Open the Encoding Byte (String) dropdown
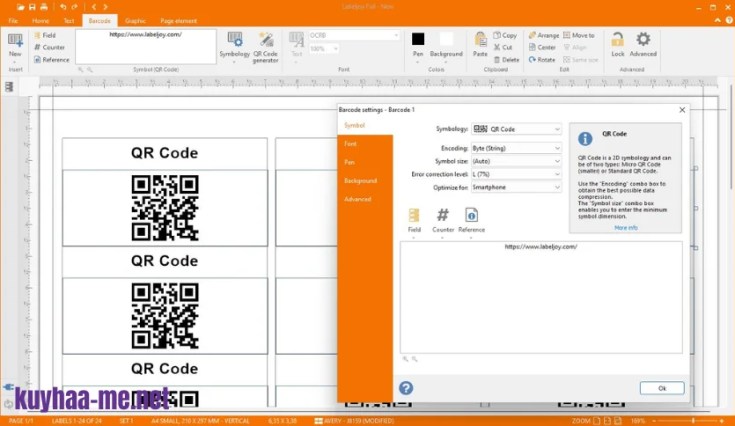The height and width of the screenshot is (426, 735). tap(516, 148)
